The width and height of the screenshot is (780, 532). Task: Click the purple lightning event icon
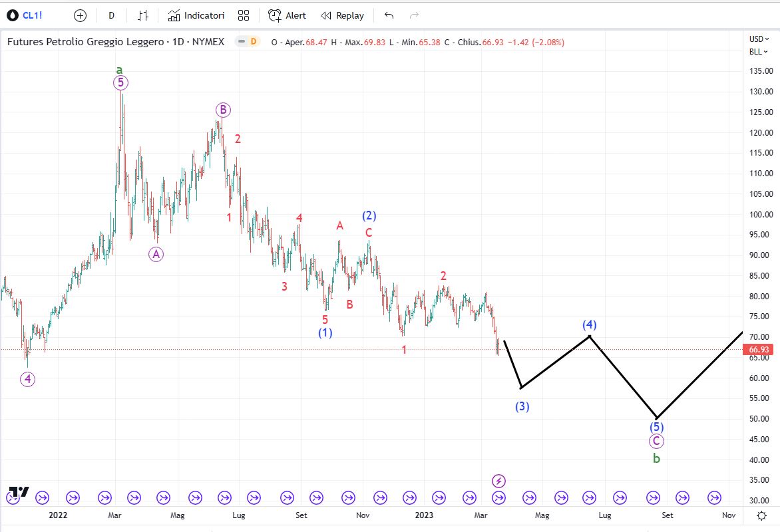(498, 481)
